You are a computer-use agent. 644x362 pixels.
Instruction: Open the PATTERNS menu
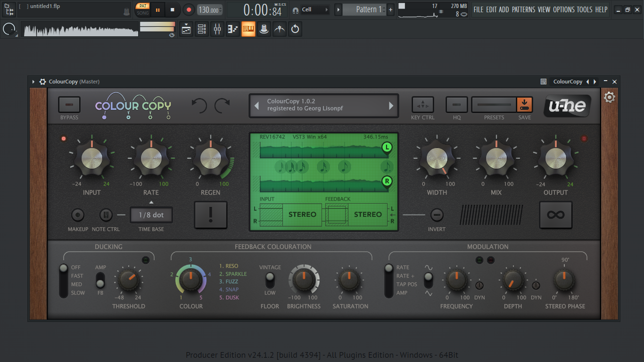[523, 9]
